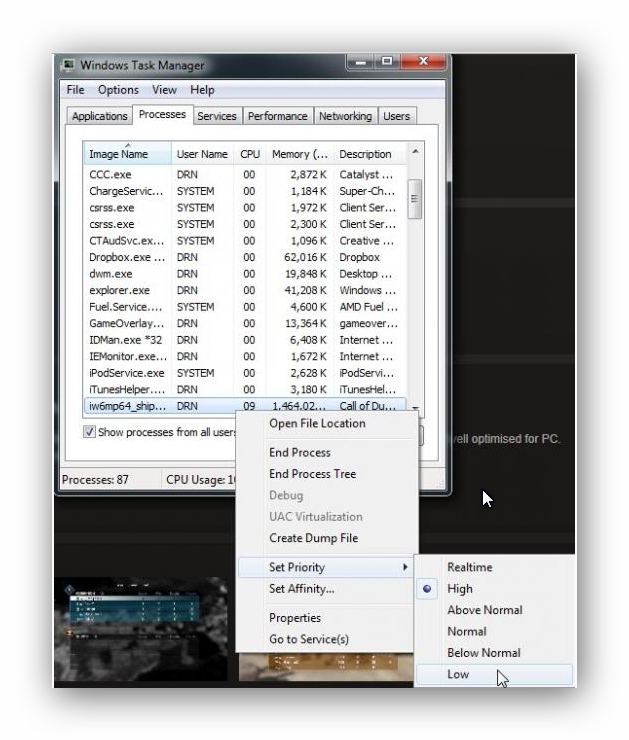
Task: Select the CCC.exe process row
Action: [244, 175]
